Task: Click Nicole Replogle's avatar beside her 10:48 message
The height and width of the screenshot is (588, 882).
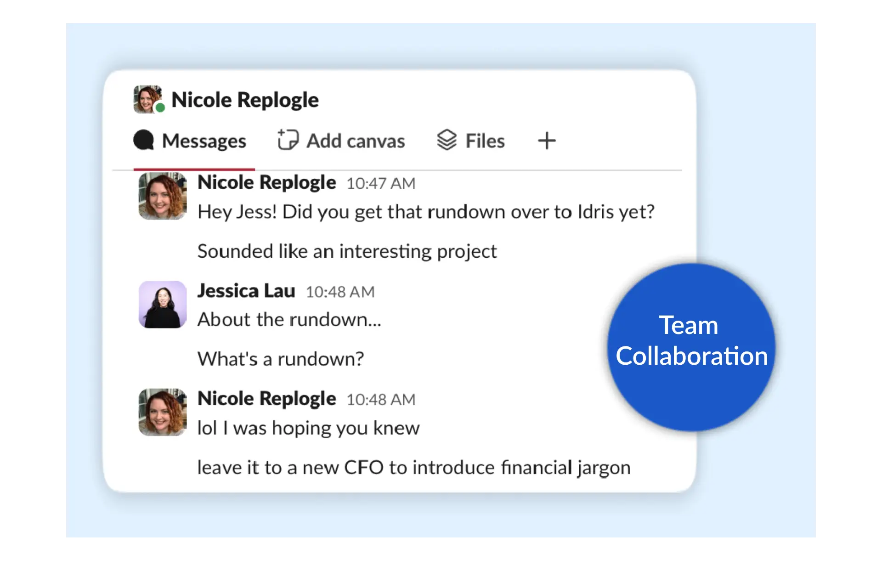Action: (162, 413)
